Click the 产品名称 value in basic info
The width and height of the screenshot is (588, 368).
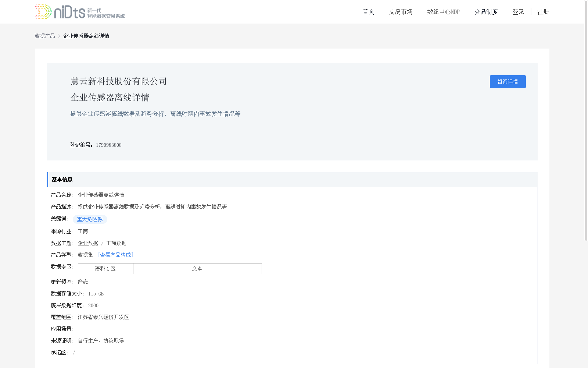click(x=101, y=195)
